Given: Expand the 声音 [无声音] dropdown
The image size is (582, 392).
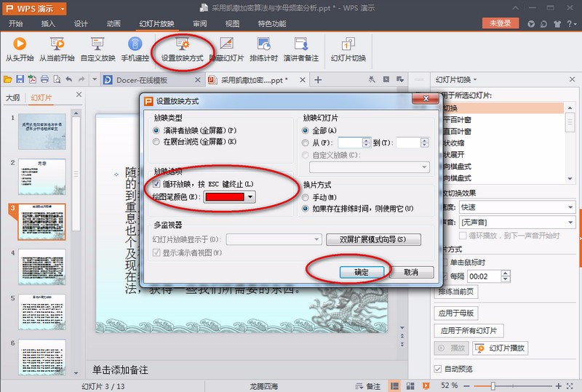Looking at the screenshot, I should [x=569, y=221].
